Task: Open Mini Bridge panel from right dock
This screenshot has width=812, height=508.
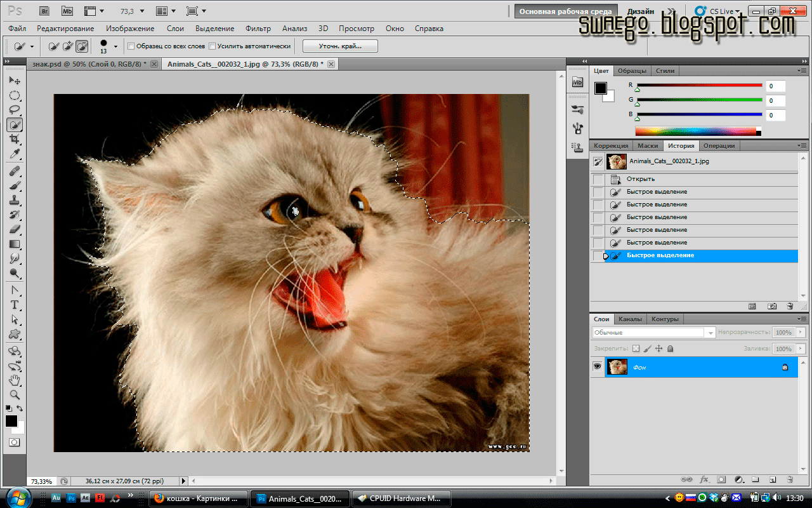Action: coord(577,82)
